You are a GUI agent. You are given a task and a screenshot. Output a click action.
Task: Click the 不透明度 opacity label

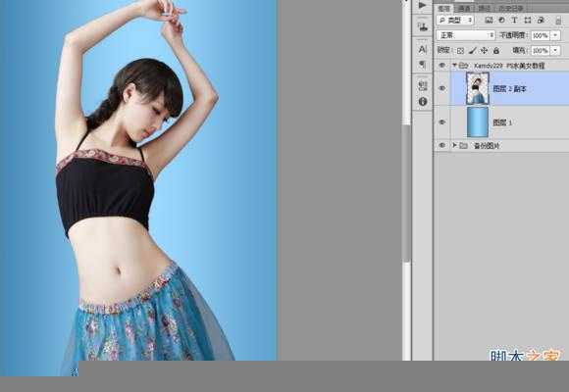(x=513, y=35)
